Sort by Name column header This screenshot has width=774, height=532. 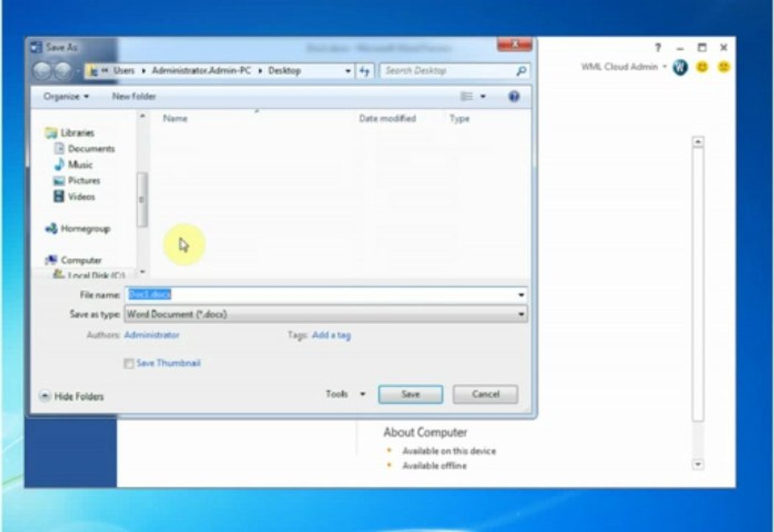(175, 118)
